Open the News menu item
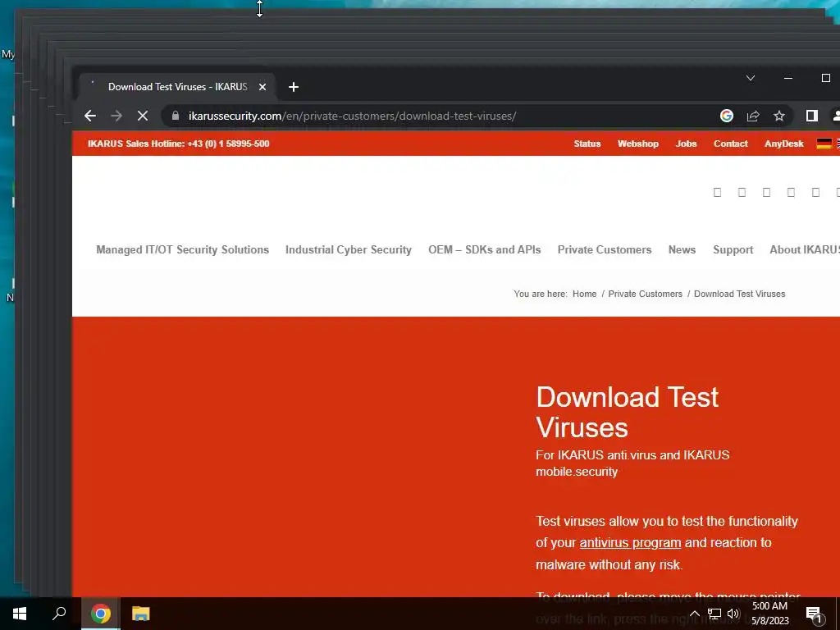Viewport: 840px width, 630px height. 682,249
